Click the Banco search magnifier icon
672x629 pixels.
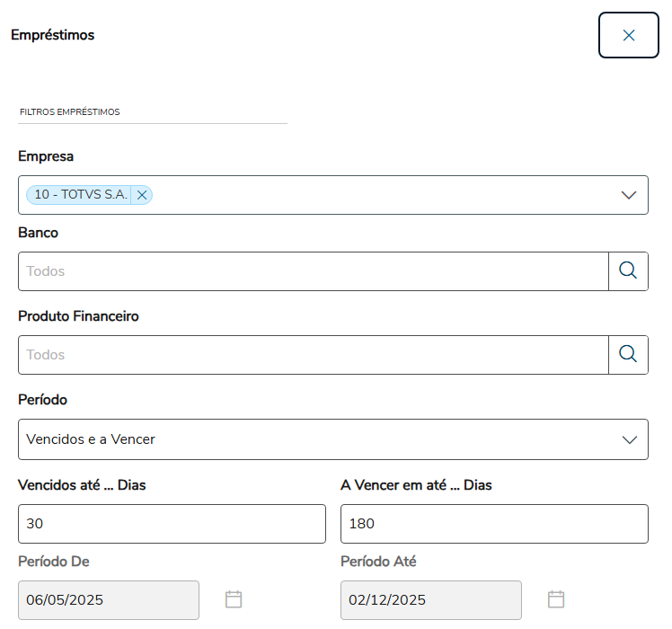click(628, 270)
